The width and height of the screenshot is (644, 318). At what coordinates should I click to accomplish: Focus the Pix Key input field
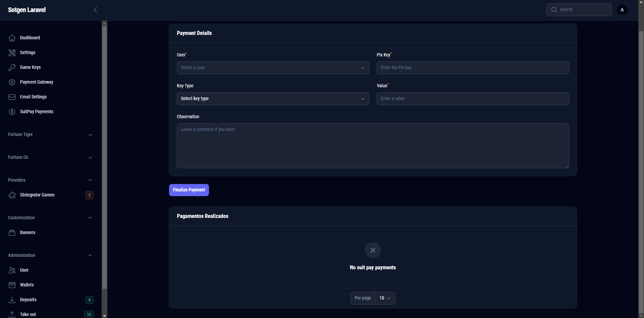click(x=472, y=68)
